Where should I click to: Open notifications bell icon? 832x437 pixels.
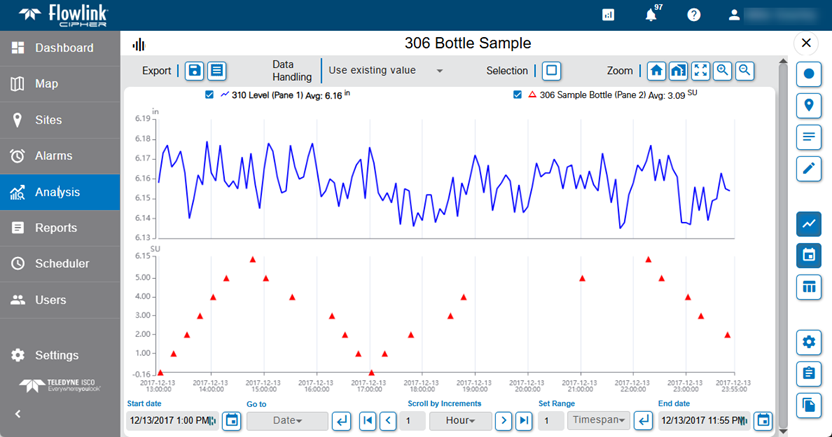click(x=651, y=15)
